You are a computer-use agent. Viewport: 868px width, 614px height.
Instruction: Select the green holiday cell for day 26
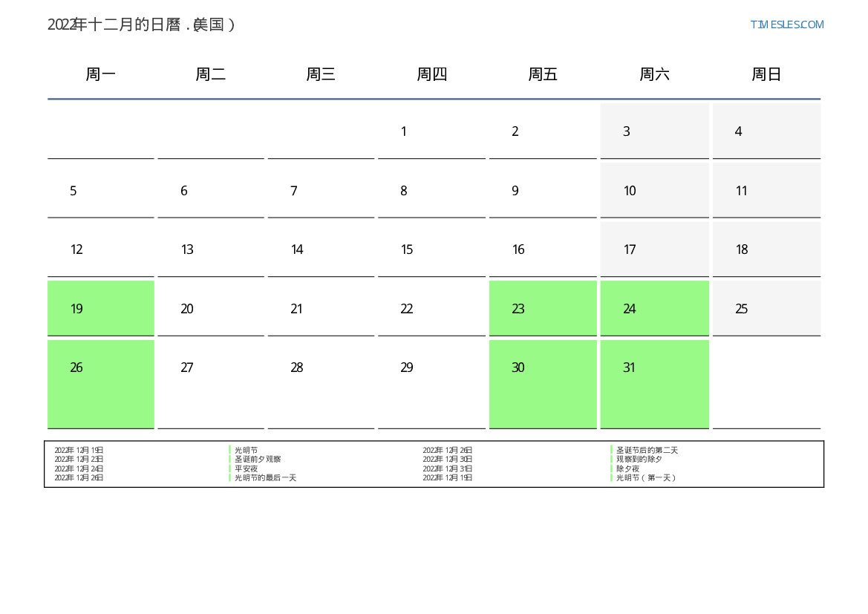click(101, 383)
